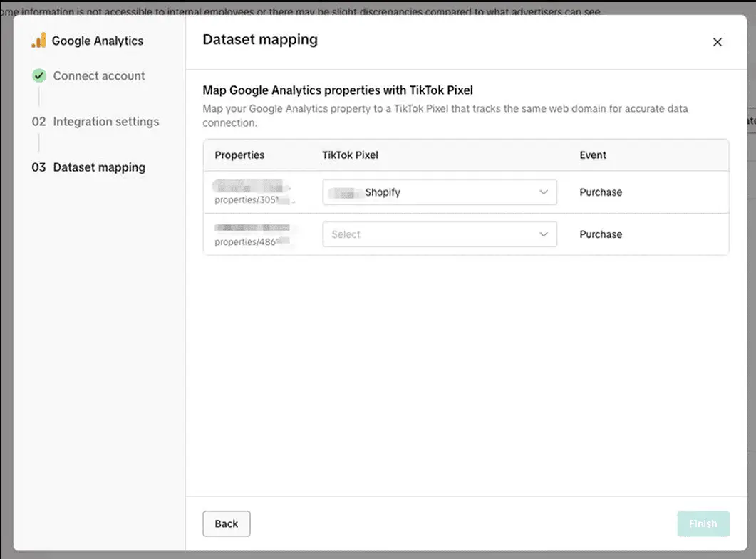Click the Google Analytics logo icon
The image size is (756, 559).
pos(38,41)
